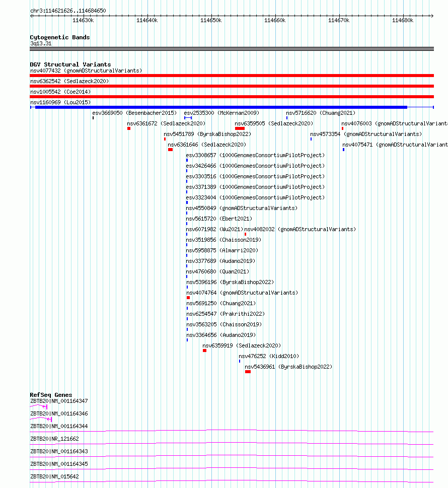Image resolution: width=448 pixels, height=488 pixels.
Task: Click esv3371389 1000Genomes label
Action: (255, 187)
